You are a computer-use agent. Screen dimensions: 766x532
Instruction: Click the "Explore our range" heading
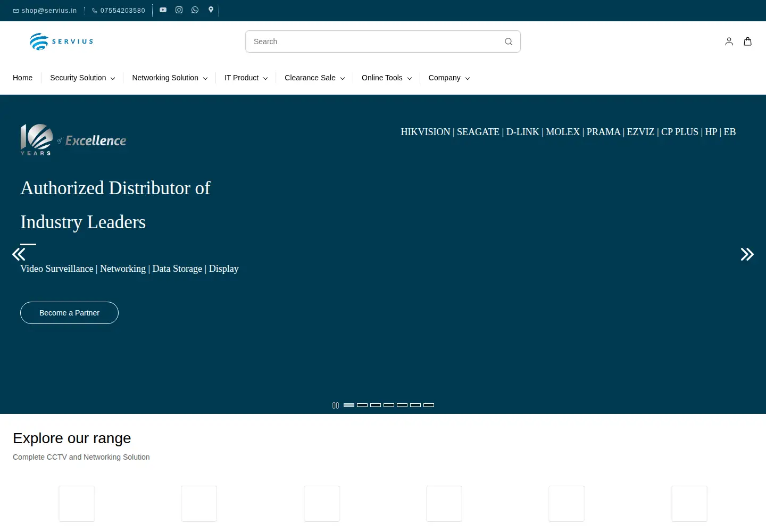point(72,438)
